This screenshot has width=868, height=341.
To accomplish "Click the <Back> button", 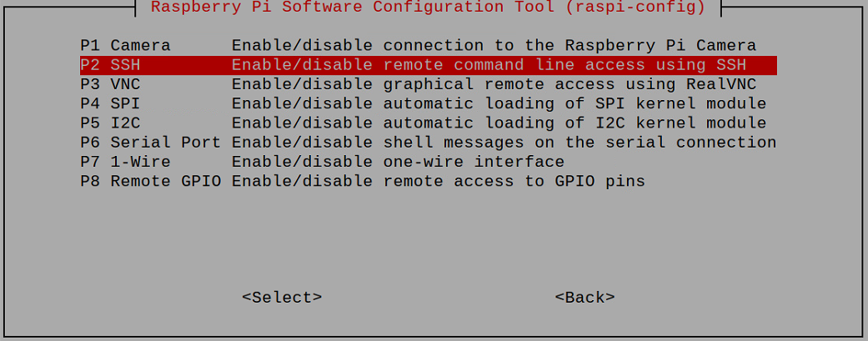I will [x=585, y=298].
